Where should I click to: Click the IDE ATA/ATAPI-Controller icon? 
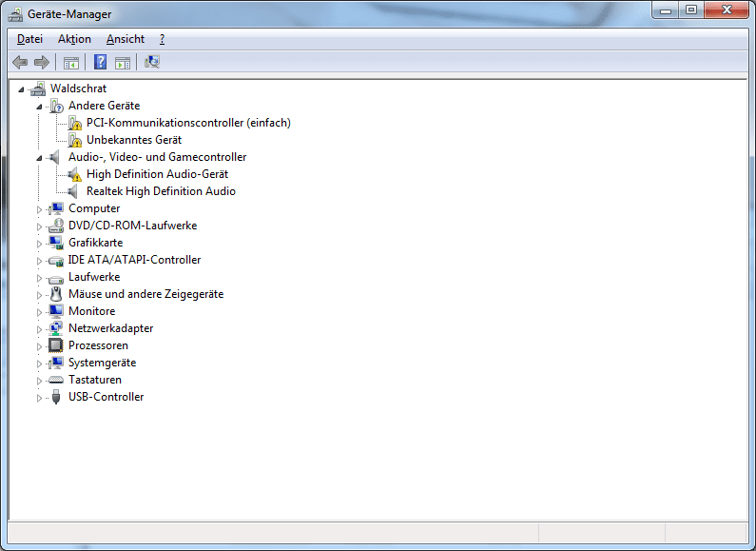[x=56, y=261]
